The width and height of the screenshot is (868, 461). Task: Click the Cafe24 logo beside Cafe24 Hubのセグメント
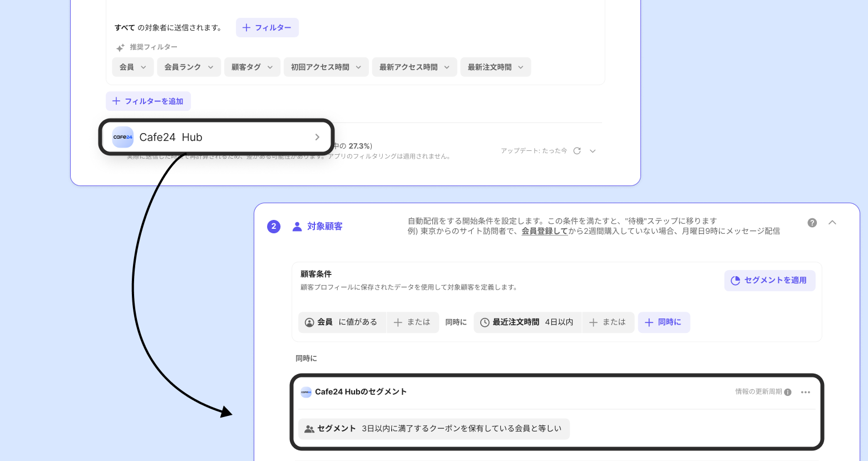click(306, 392)
